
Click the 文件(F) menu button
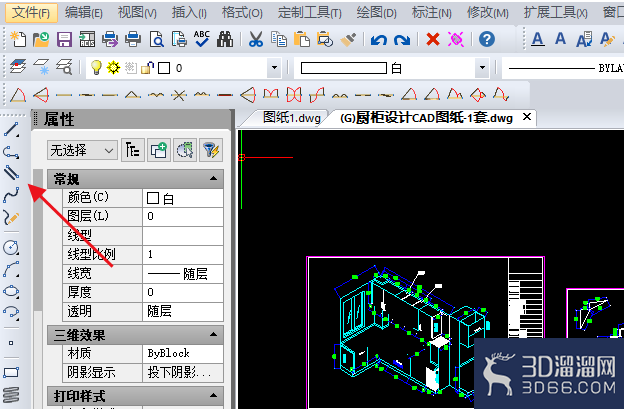coord(31,13)
